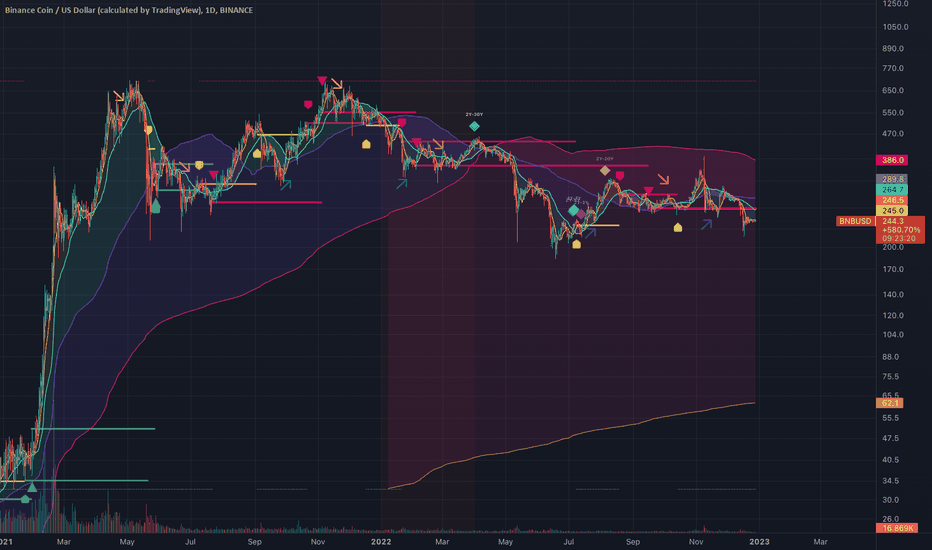932x550 pixels.
Task: Select the orange down-right arrow at the April 2021 high
Action: click(x=119, y=96)
